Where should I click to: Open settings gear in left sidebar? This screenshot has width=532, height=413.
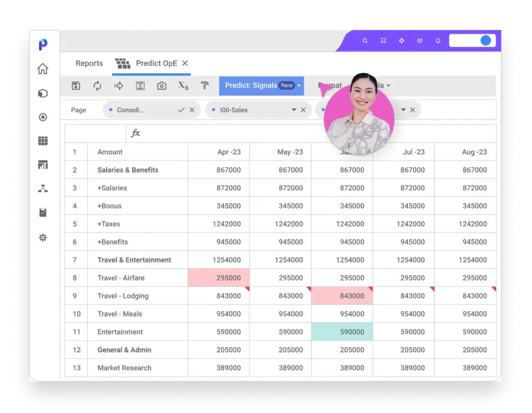tap(43, 238)
